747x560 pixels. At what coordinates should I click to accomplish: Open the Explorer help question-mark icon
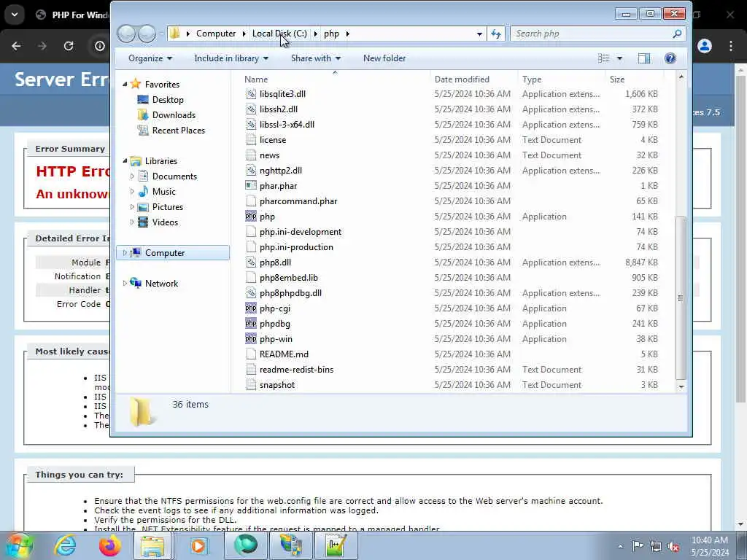(x=670, y=58)
